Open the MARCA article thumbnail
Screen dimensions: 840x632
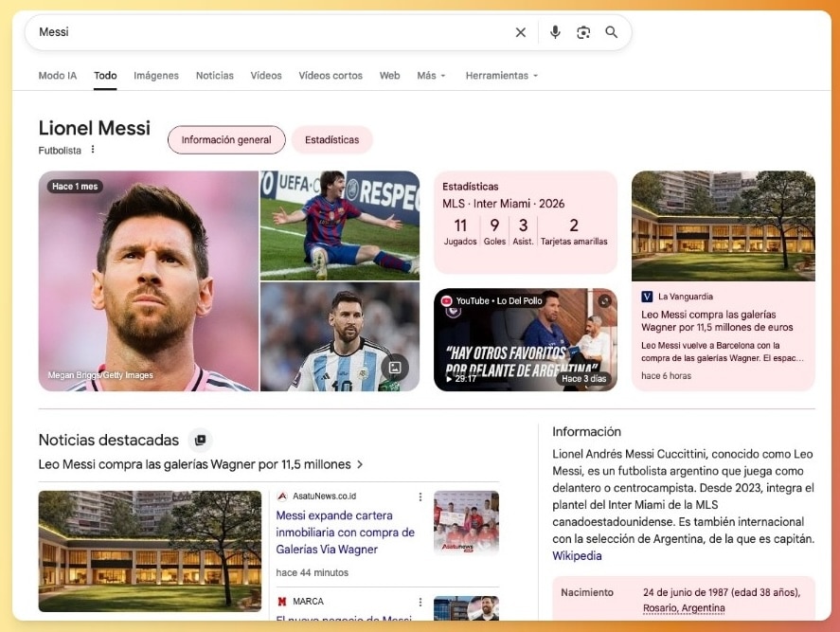pos(466,608)
